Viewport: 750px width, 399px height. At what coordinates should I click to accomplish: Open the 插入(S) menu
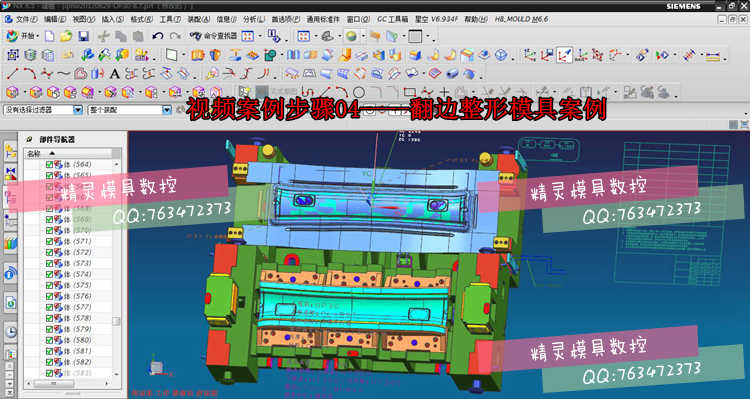pyautogui.click(x=112, y=20)
